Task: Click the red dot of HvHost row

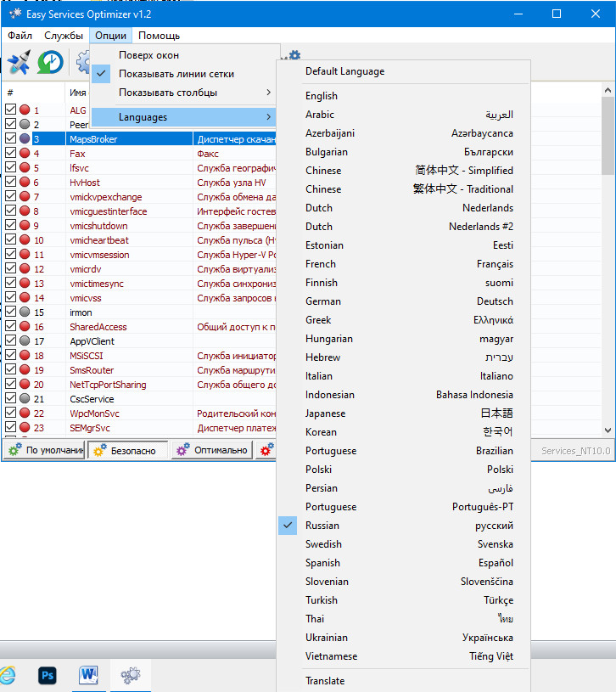Action: (x=25, y=182)
